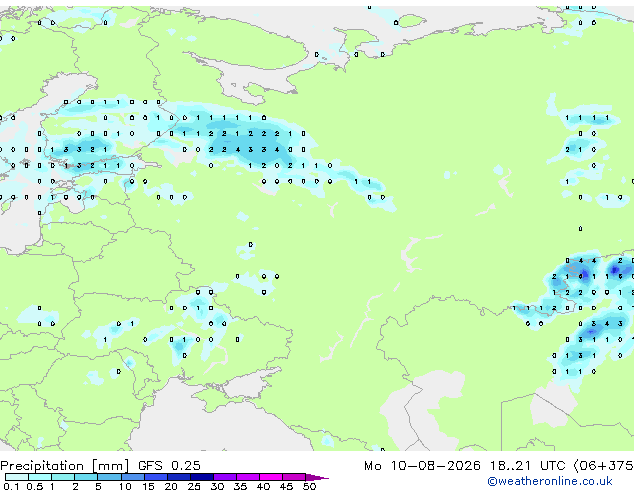Click the '20' legend scale label
Viewport: 634px width, 490px height.
pos(171,486)
